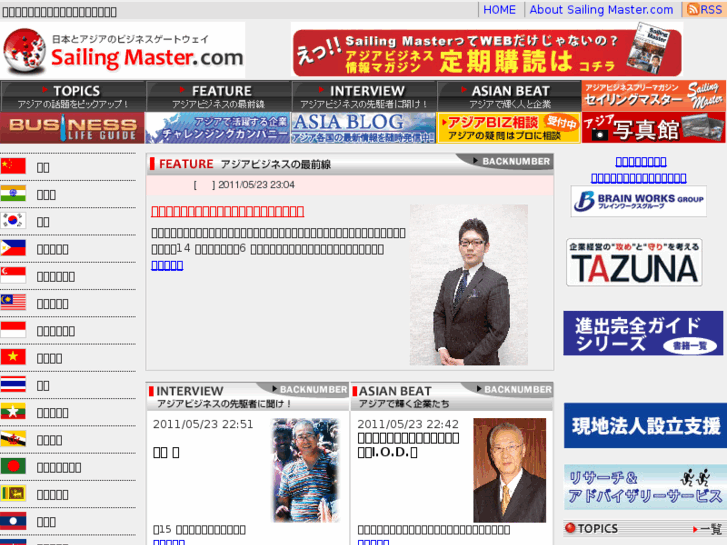The image size is (727, 545).
Task: Open the TAZUNA banner
Action: [634, 263]
